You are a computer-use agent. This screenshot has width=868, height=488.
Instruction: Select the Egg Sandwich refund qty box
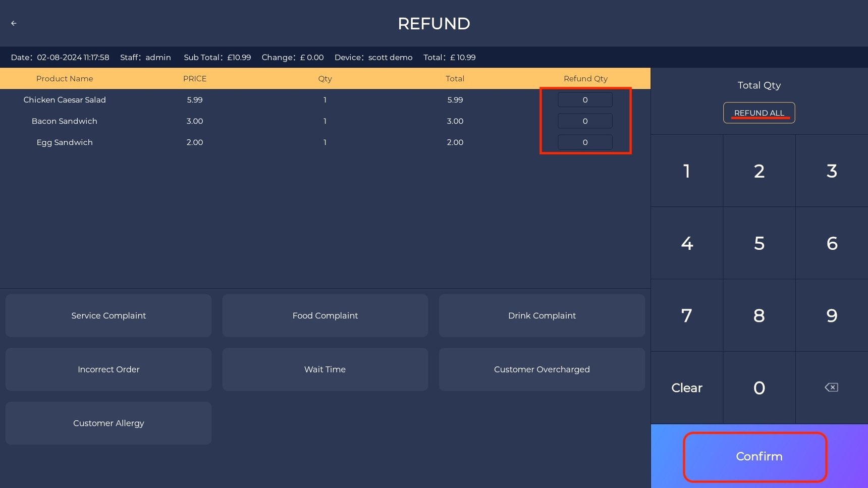pyautogui.click(x=585, y=142)
